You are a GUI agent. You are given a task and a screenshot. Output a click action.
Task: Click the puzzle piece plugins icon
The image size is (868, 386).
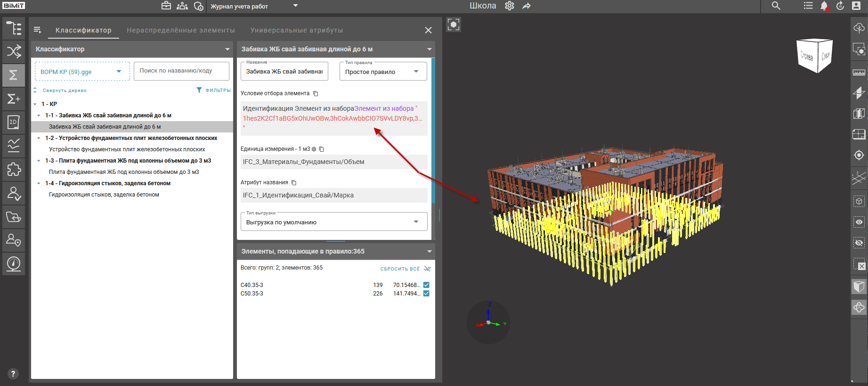pyautogui.click(x=14, y=169)
